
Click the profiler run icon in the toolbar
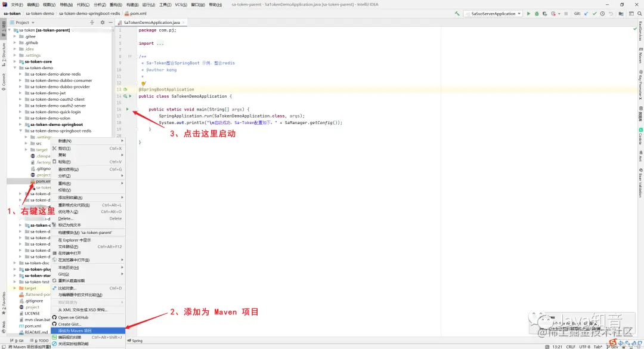(x=553, y=14)
